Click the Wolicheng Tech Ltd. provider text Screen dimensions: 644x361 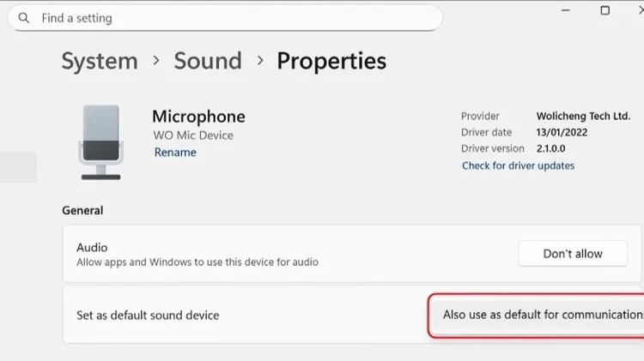(583, 117)
